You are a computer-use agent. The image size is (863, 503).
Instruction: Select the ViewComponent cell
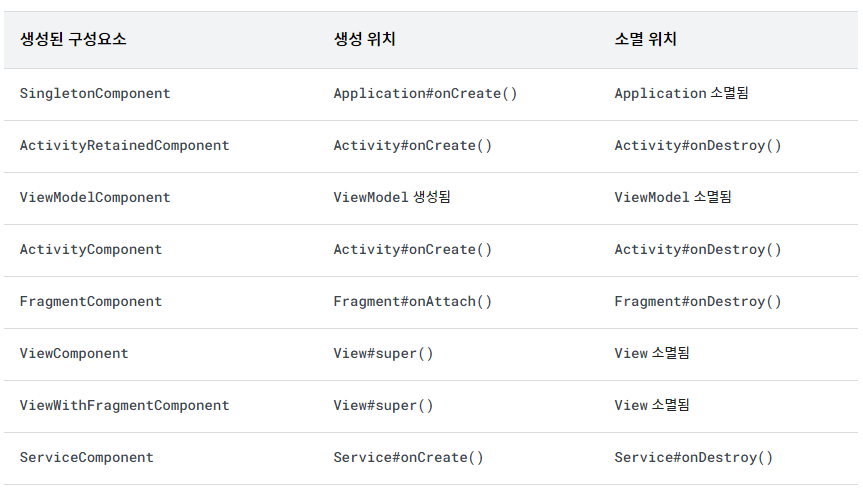tap(74, 353)
